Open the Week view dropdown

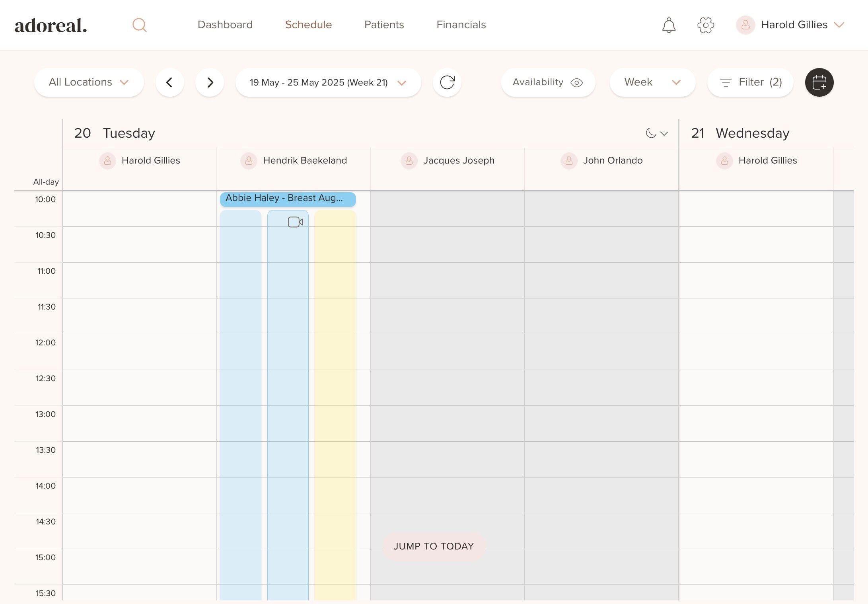coord(652,82)
